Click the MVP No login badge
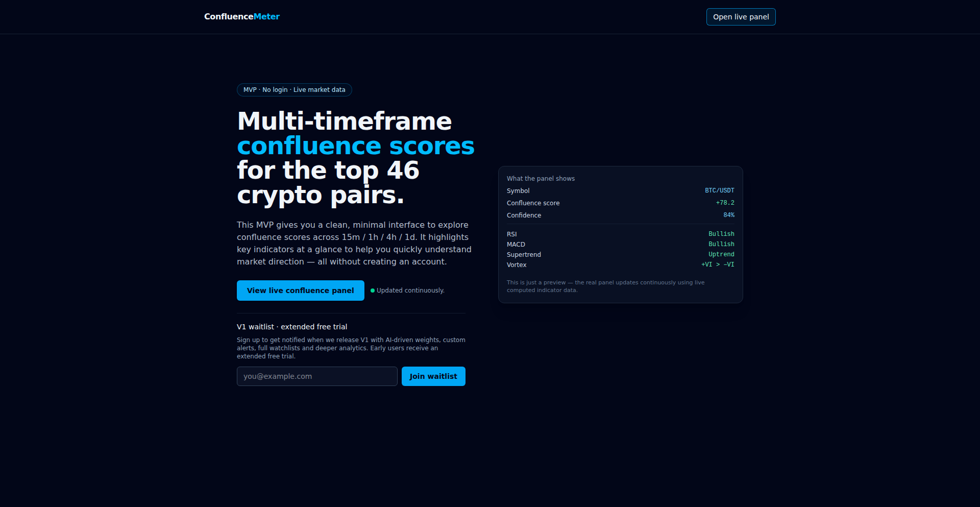This screenshot has width=980, height=507. [294, 90]
